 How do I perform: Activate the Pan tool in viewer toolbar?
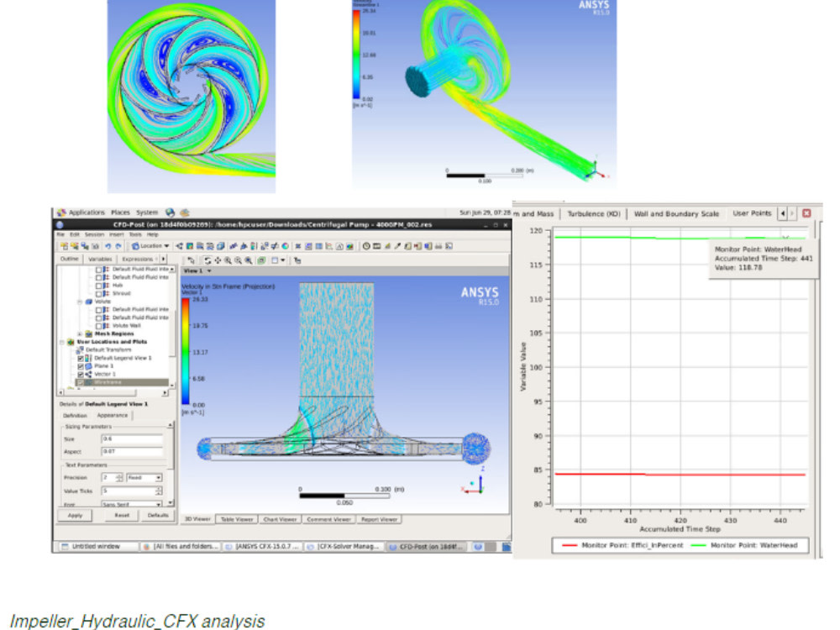218,260
